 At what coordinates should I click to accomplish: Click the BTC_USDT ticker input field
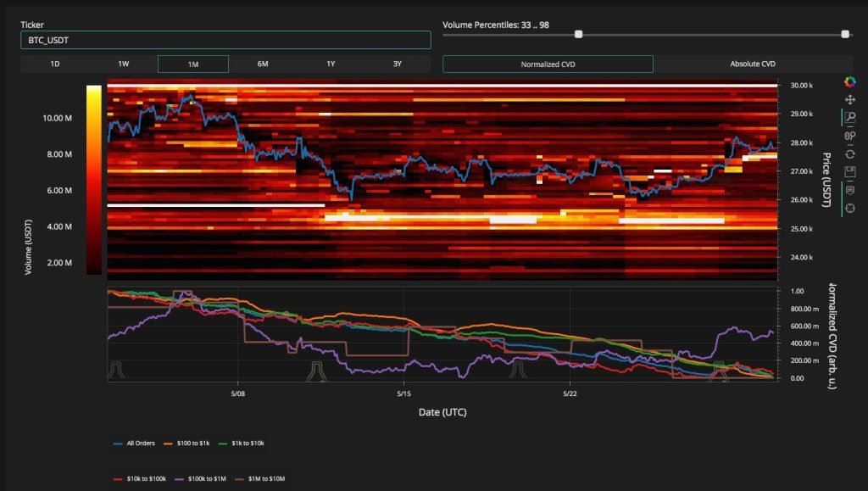225,39
